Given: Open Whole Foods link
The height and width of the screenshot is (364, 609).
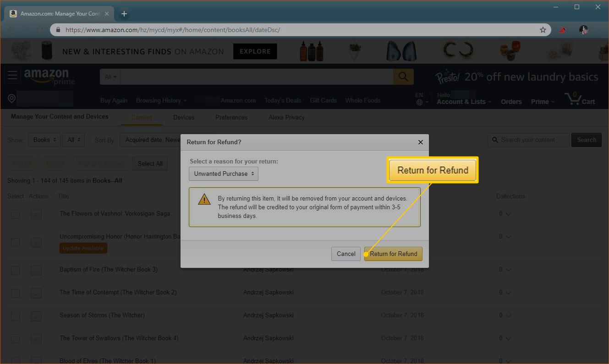Looking at the screenshot, I should [363, 100].
